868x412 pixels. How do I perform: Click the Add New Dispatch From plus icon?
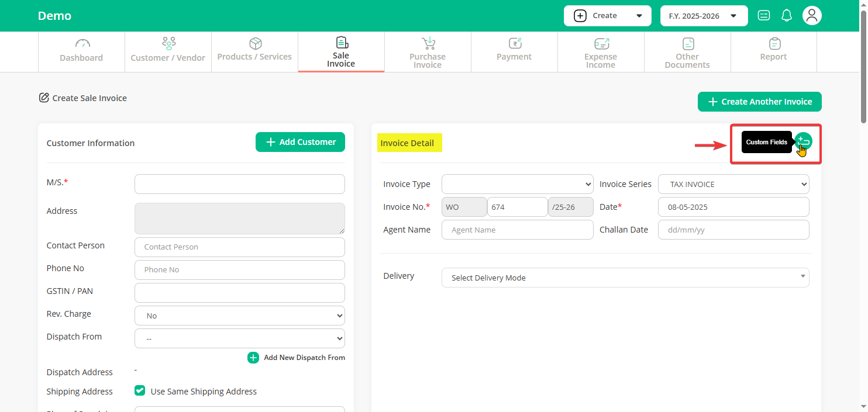click(253, 358)
